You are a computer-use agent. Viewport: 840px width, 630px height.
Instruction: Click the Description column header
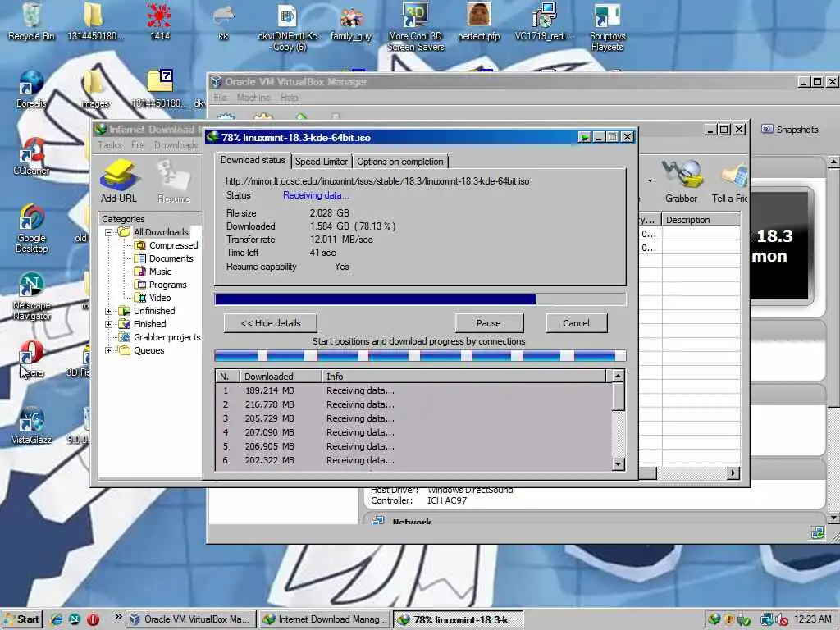tap(701, 220)
